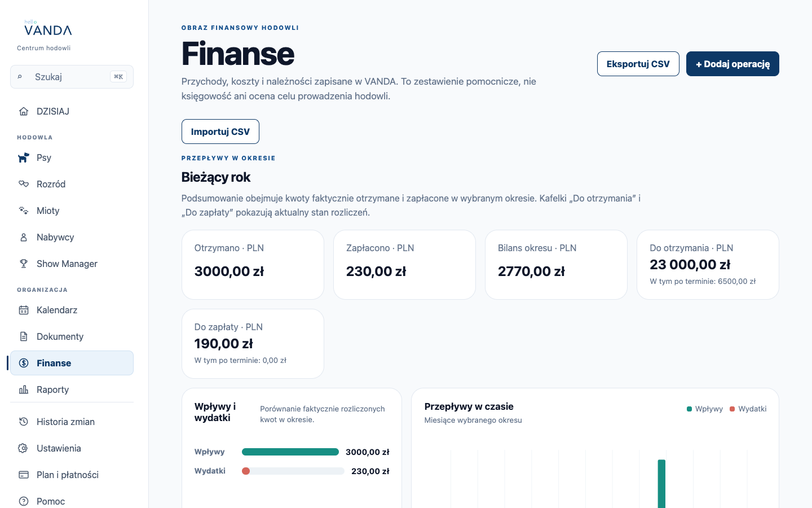The image size is (812, 508).
Task: Open Kalendarz in the sidebar
Action: click(72, 310)
